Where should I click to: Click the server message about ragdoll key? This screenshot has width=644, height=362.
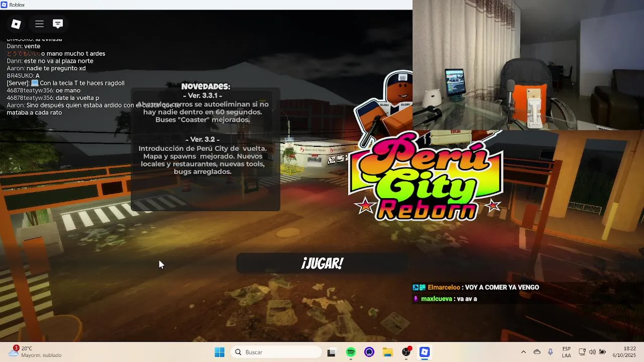click(x=65, y=83)
